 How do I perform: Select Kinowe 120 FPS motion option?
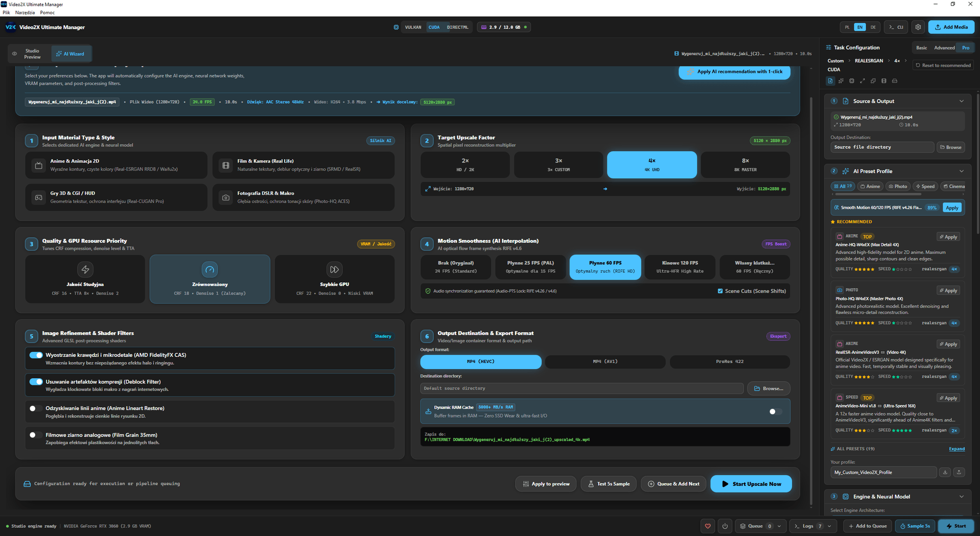pos(680,267)
